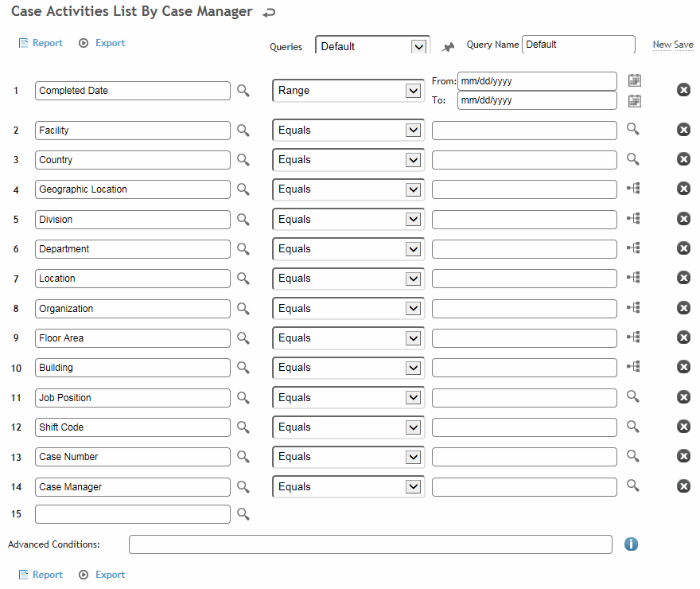Remove the Floor Area criteria row
Viewport: 700px width, 589px height.
click(x=683, y=337)
